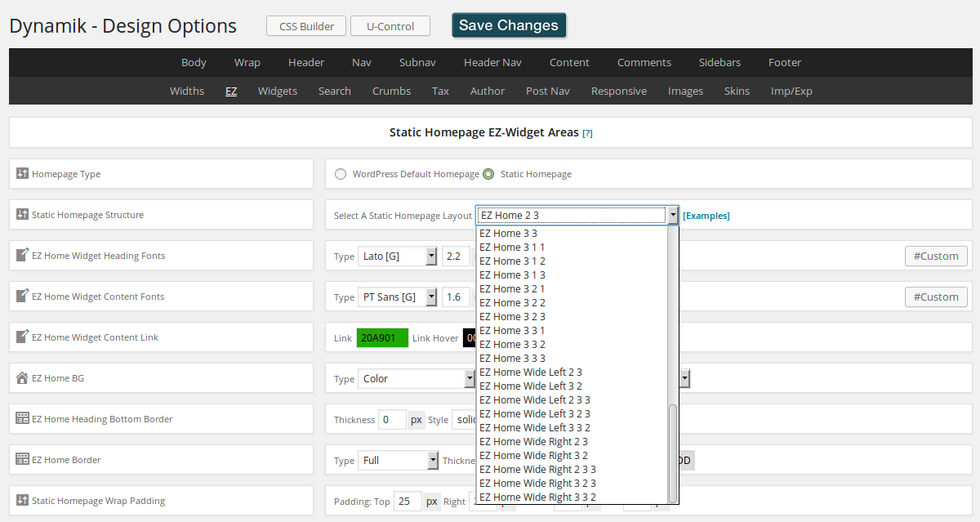Expand the EZ Home Border type Full dropdown

pos(398,461)
